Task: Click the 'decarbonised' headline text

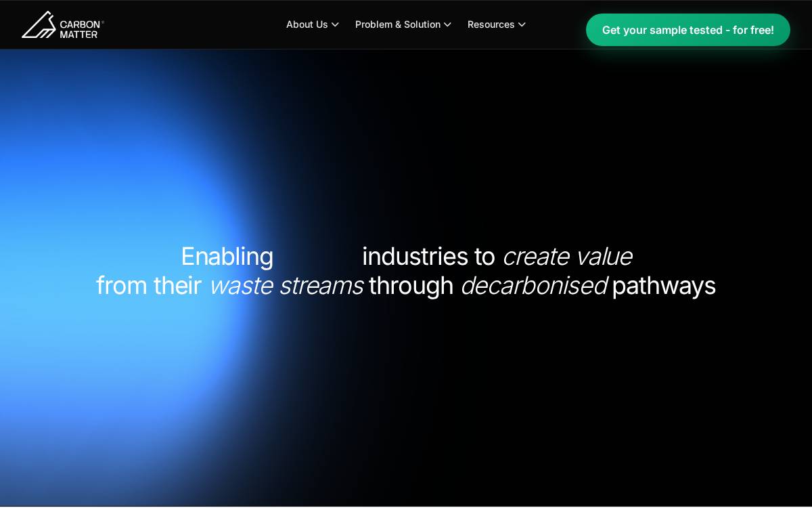Action: [533, 285]
